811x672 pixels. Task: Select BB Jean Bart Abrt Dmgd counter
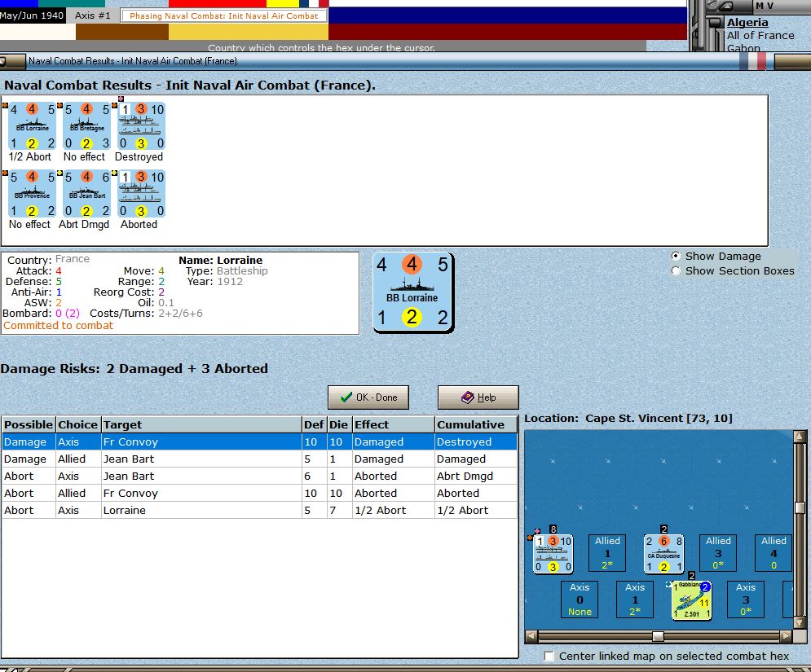click(87, 194)
